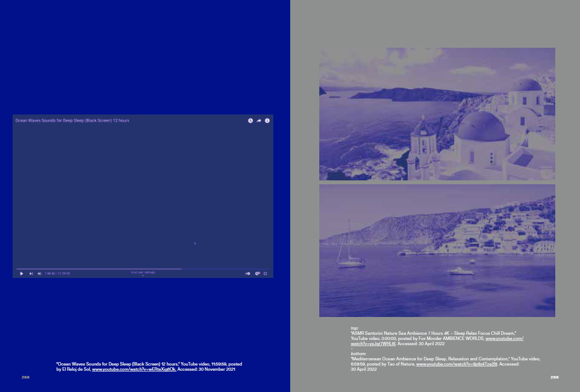Expand the 'Scorri per i dettagli' chevron
Image resolution: width=580 pixels, height=392 pixels.
click(143, 275)
